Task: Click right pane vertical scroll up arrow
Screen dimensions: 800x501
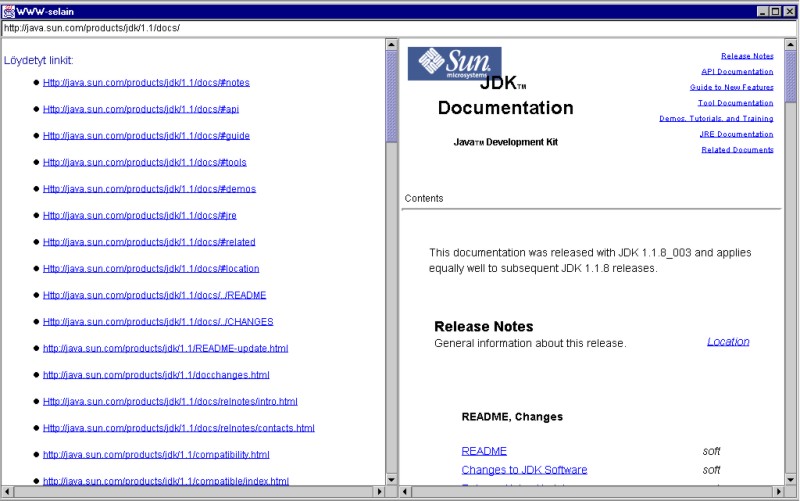Action: click(790, 44)
